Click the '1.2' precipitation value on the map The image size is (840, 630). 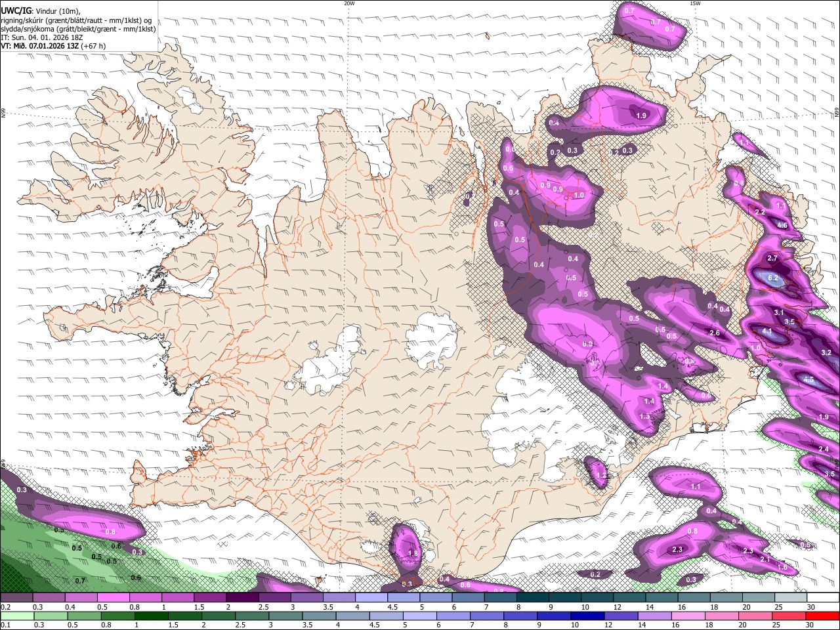pos(601,475)
